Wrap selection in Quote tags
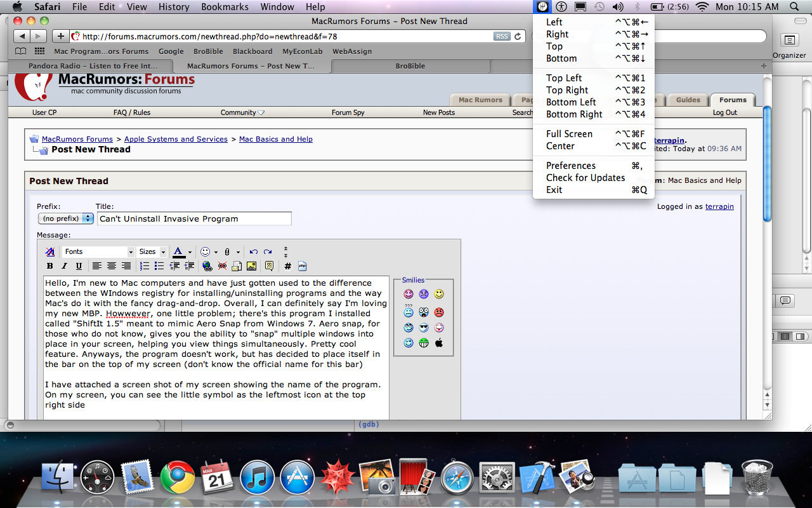 tap(269, 266)
